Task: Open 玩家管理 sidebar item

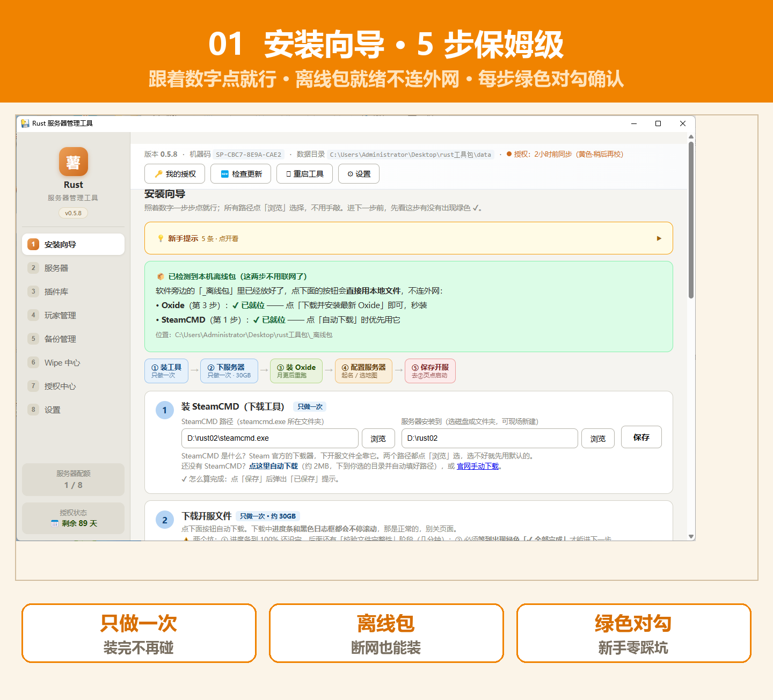Action: coord(73,315)
